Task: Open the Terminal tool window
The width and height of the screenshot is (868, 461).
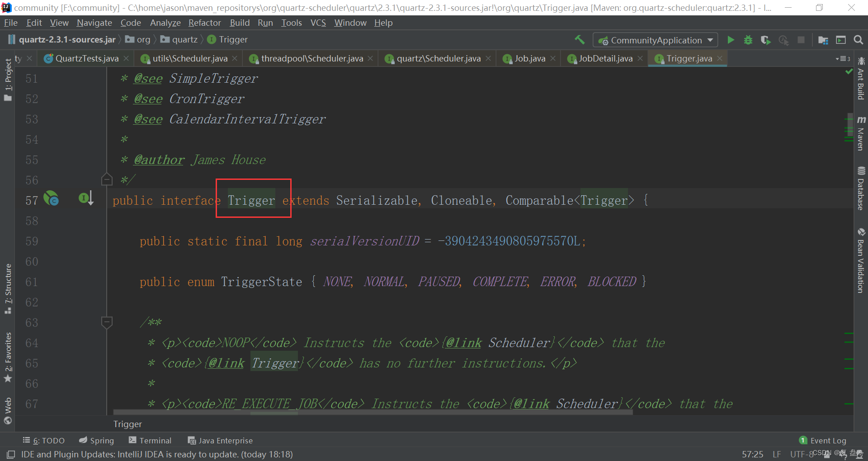Action: 150,441
